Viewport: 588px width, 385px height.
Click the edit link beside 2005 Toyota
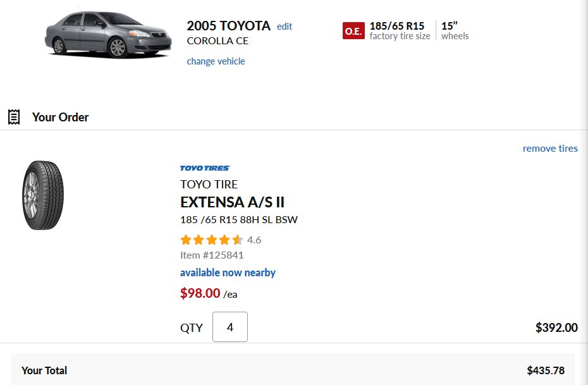click(285, 27)
